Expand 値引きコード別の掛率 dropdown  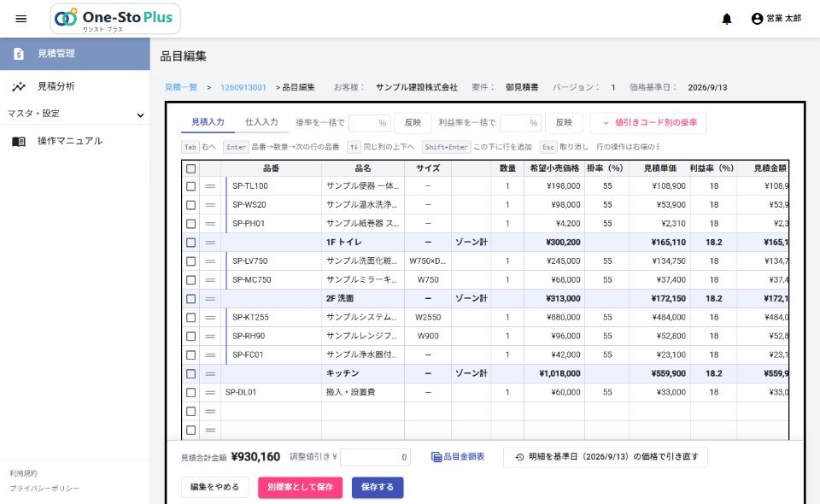coord(647,123)
